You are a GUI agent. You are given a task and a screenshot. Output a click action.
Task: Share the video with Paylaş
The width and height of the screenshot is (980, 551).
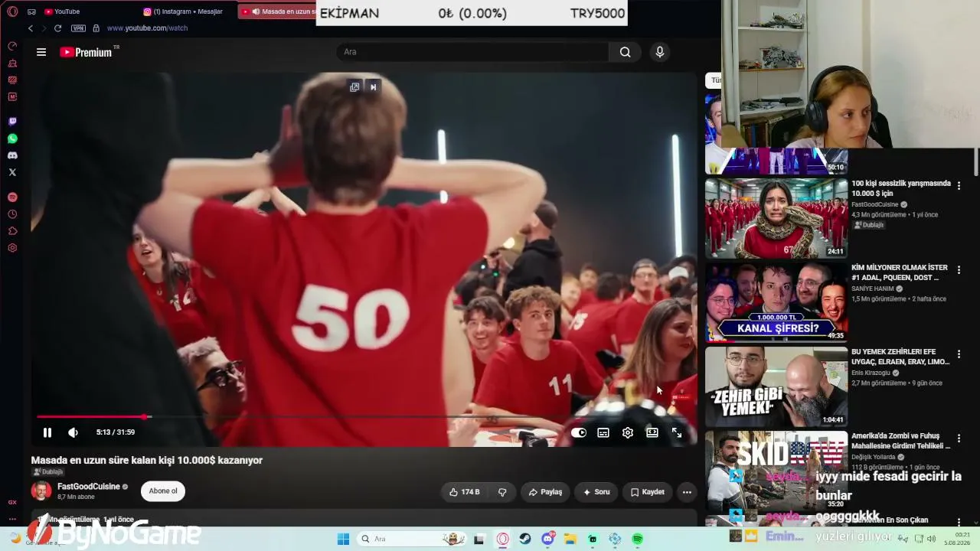545,492
